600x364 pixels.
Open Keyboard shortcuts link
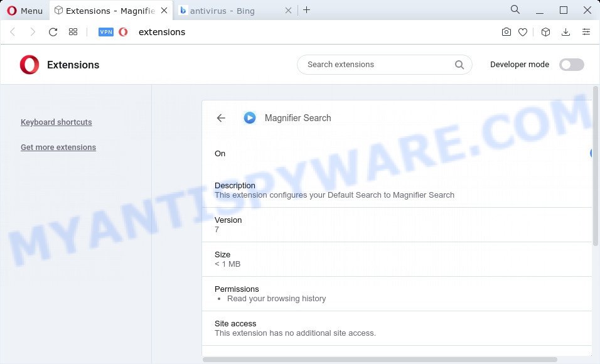pos(56,122)
